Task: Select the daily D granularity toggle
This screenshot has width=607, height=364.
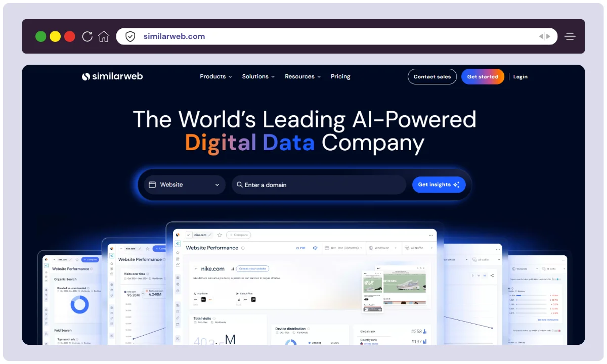Action: 472,276
